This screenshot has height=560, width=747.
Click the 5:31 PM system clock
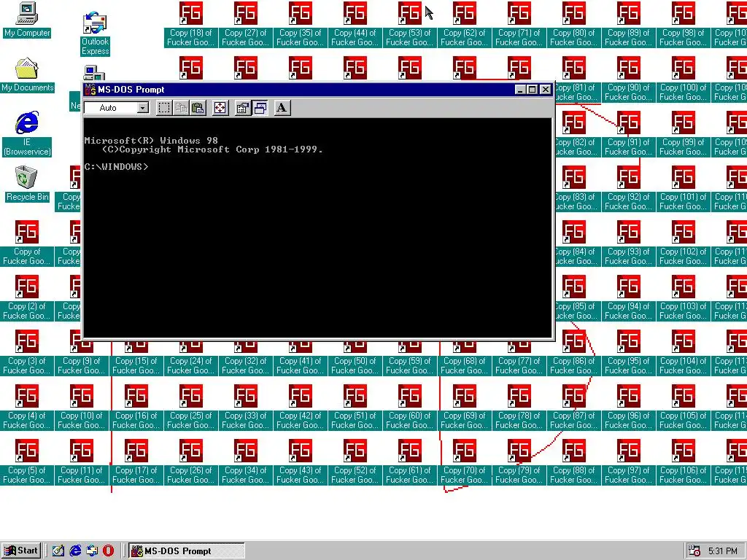click(722, 551)
